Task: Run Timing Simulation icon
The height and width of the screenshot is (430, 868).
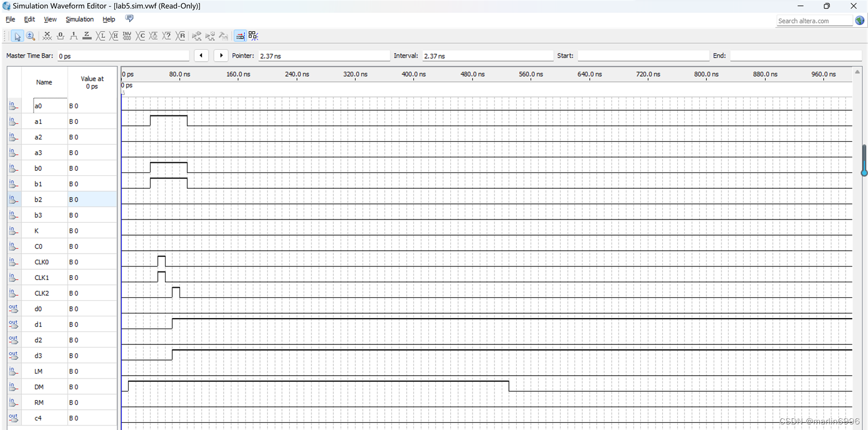Action: click(210, 36)
